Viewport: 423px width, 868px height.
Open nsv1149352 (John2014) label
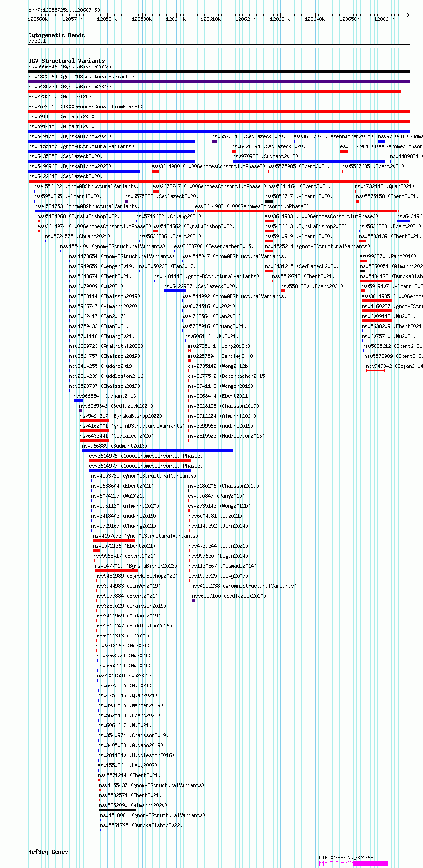pos(218,526)
